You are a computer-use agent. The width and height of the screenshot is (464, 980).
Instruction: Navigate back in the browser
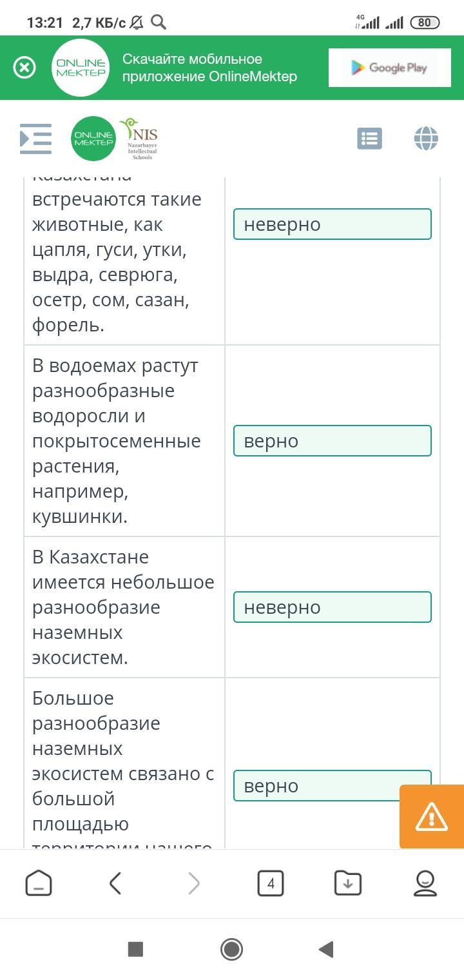115,883
